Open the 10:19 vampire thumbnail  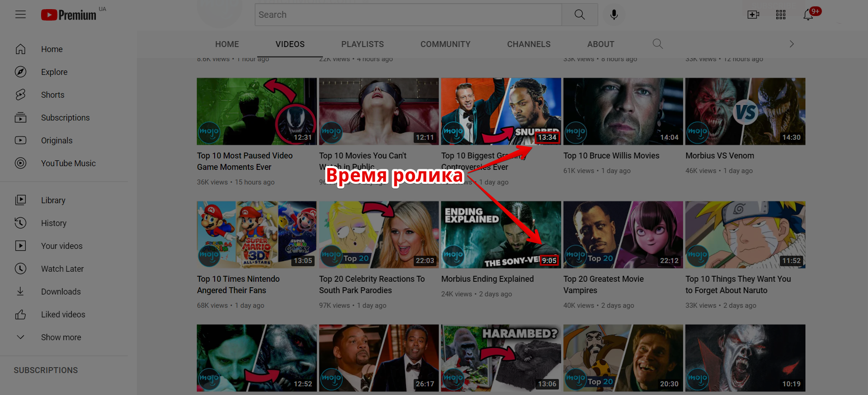[745, 358]
